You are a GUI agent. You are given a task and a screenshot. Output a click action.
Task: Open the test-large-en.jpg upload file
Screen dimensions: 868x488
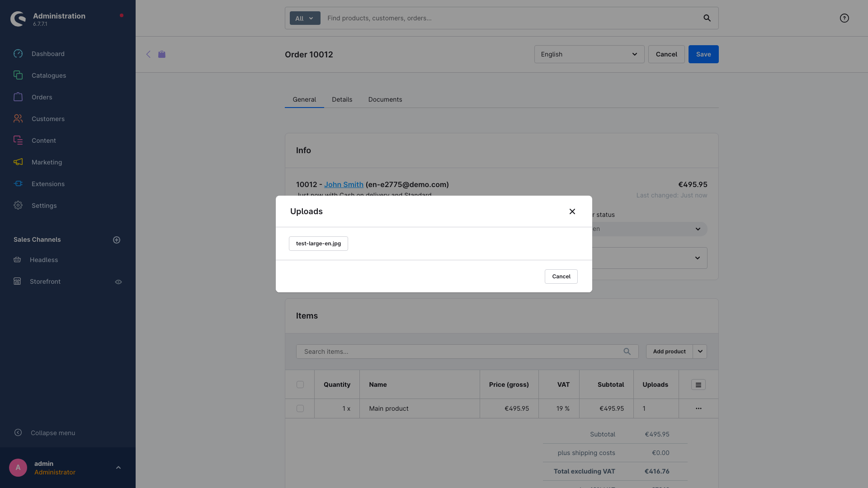tap(318, 244)
